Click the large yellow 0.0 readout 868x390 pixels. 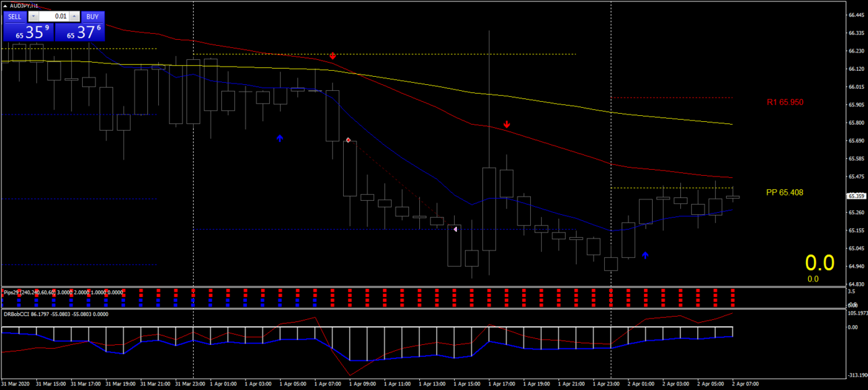[x=820, y=263]
